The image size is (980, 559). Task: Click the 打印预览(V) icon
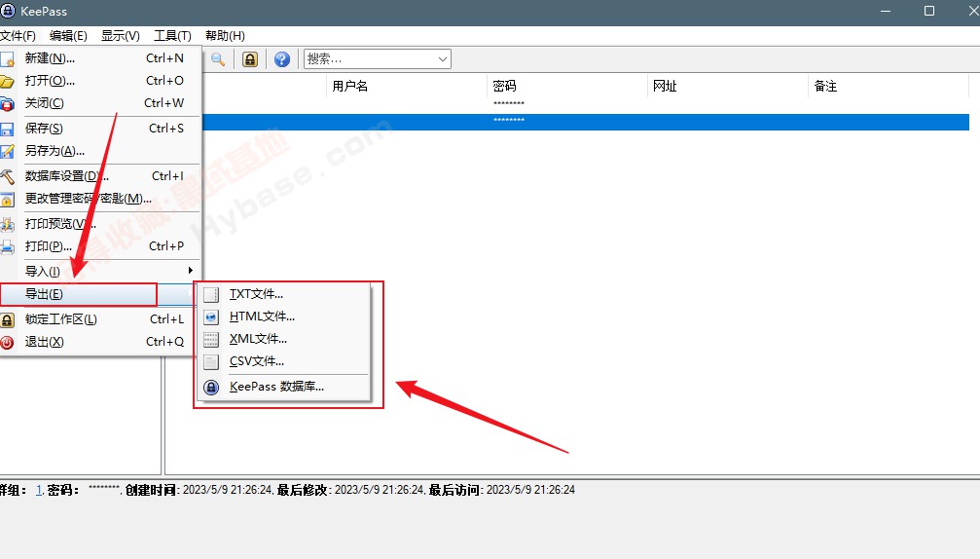tap(7, 224)
